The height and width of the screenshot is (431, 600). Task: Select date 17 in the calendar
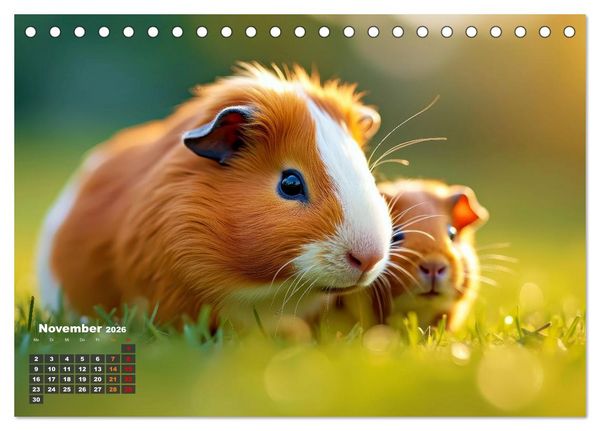pos(52,379)
